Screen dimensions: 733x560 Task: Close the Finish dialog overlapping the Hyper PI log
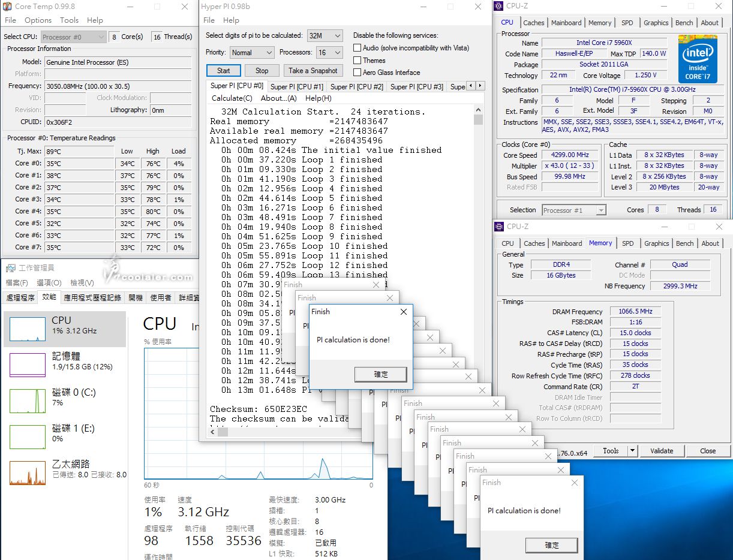403,312
